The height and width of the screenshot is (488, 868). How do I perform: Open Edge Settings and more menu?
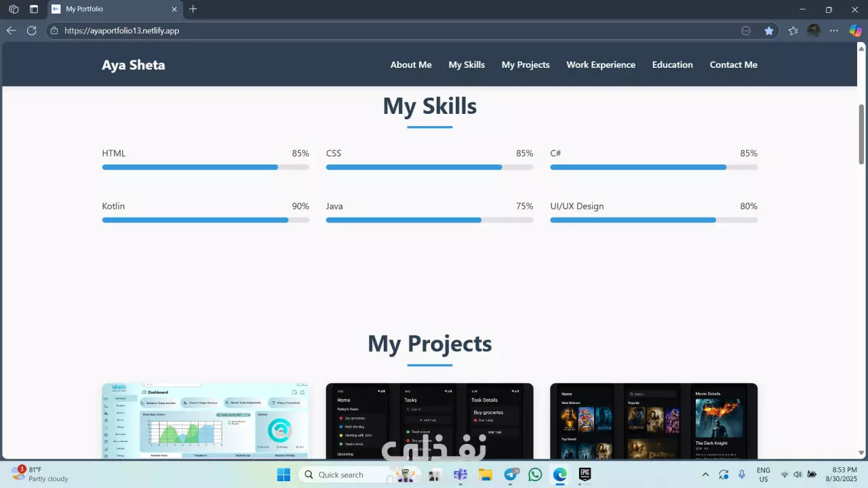point(834,30)
